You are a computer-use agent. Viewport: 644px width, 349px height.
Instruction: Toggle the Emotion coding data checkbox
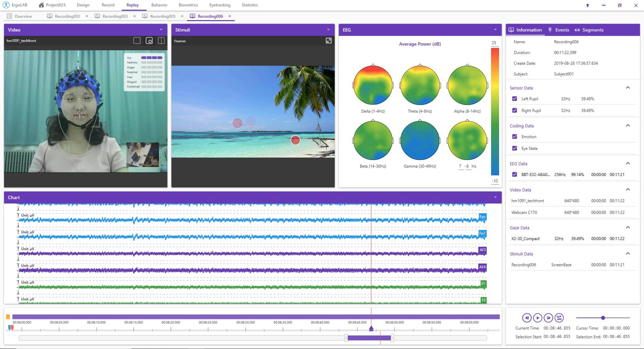tap(514, 137)
